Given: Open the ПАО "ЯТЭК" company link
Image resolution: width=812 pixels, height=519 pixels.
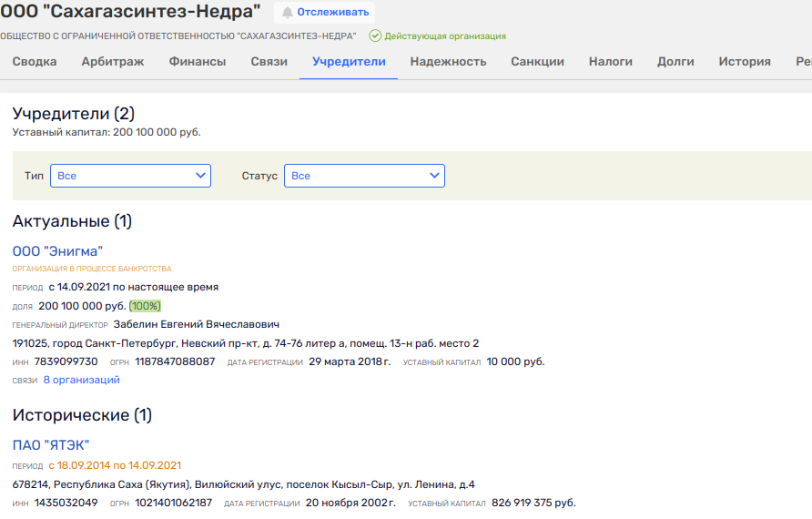Looking at the screenshot, I should 51,445.
